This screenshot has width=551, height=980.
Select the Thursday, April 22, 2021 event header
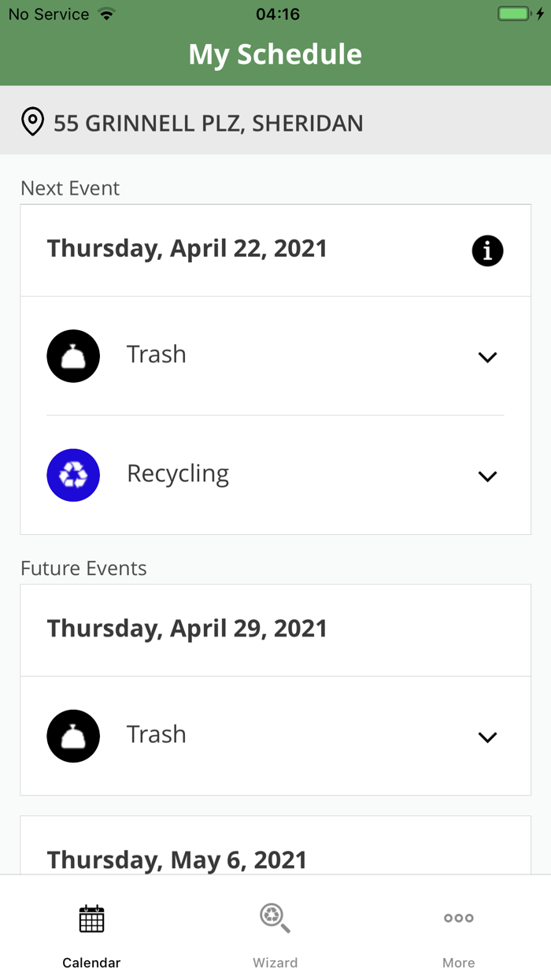click(187, 248)
